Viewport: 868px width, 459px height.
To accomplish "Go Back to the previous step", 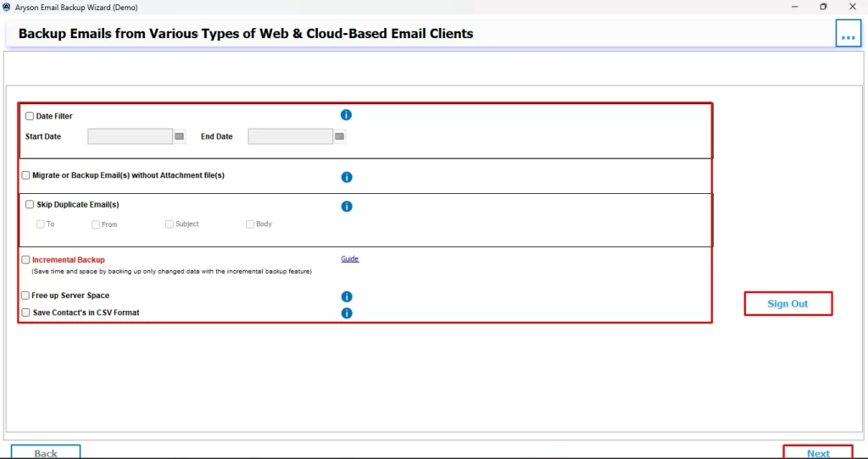I will 46,452.
